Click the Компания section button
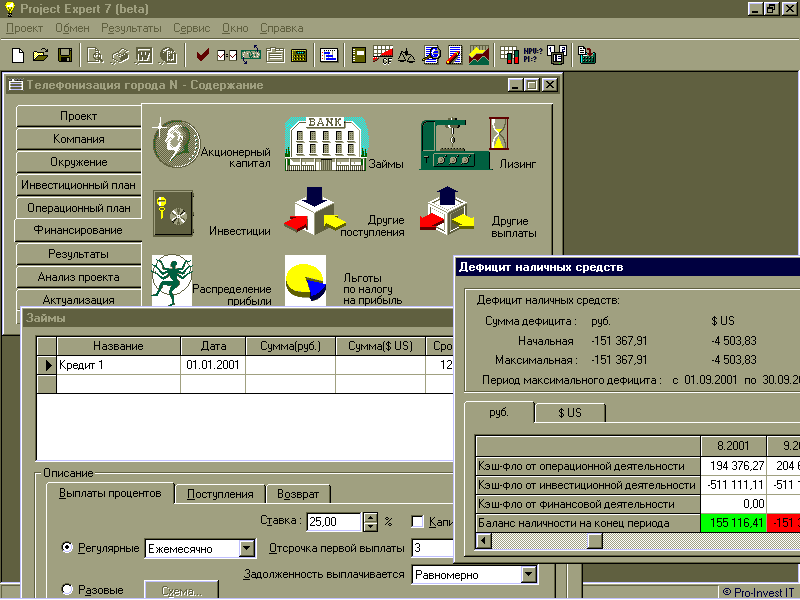The width and height of the screenshot is (800, 600). click(79, 139)
